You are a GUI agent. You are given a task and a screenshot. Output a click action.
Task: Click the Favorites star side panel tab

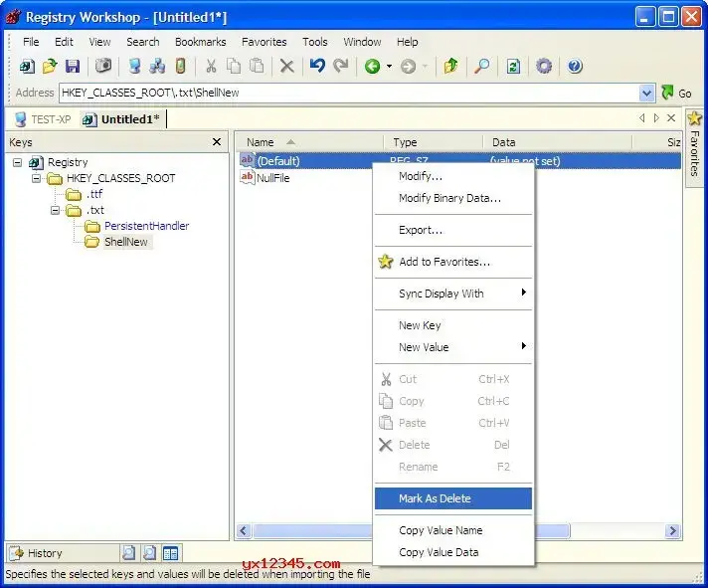tap(694, 147)
